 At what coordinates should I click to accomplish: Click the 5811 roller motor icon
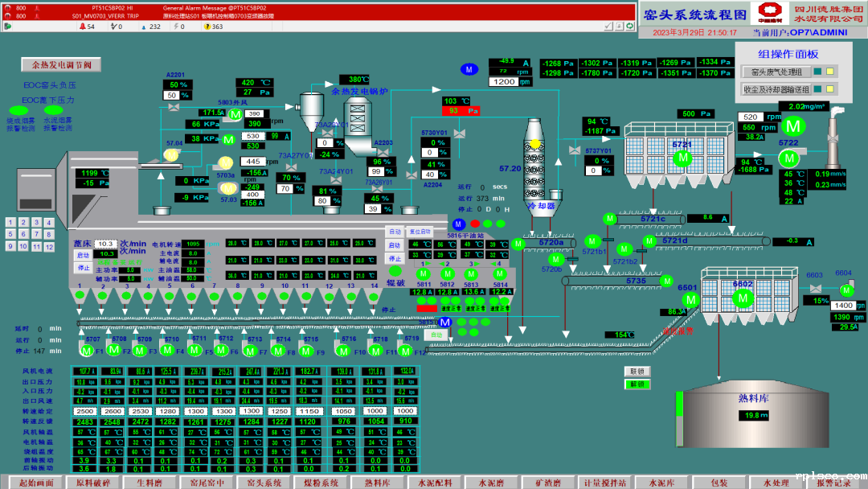click(424, 274)
